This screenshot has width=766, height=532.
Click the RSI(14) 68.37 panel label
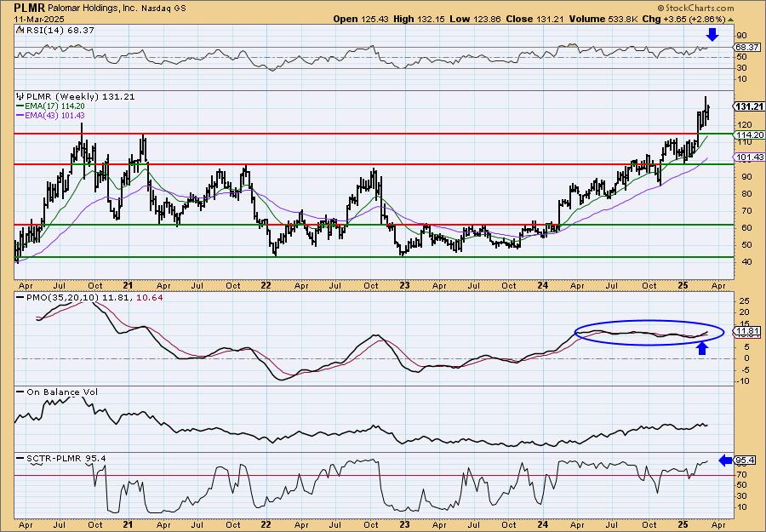[x=60, y=31]
